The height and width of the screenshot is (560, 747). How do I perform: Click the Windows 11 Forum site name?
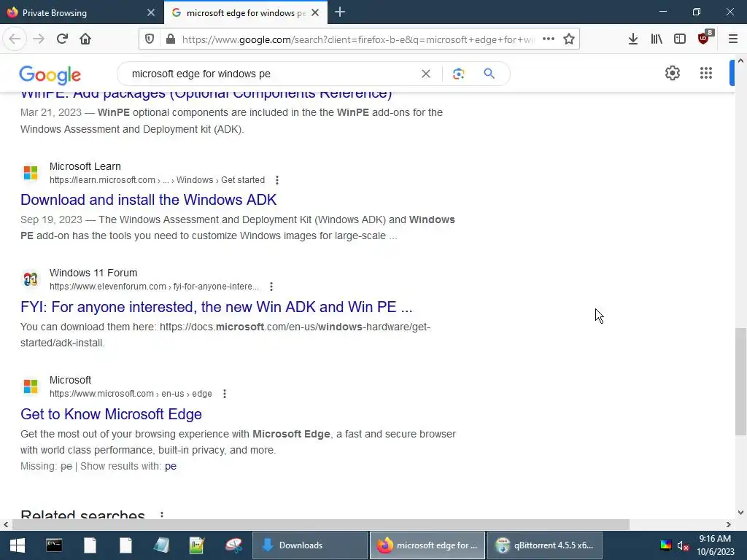(93, 273)
